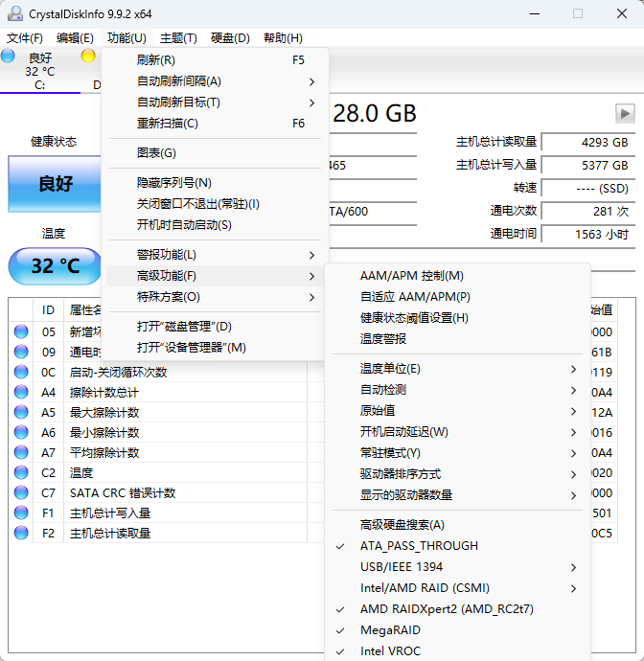Viewport: 644px width, 661px height.
Task: Click the CrystalDiskInfo app icon in title bar
Action: pyautogui.click(x=15, y=13)
